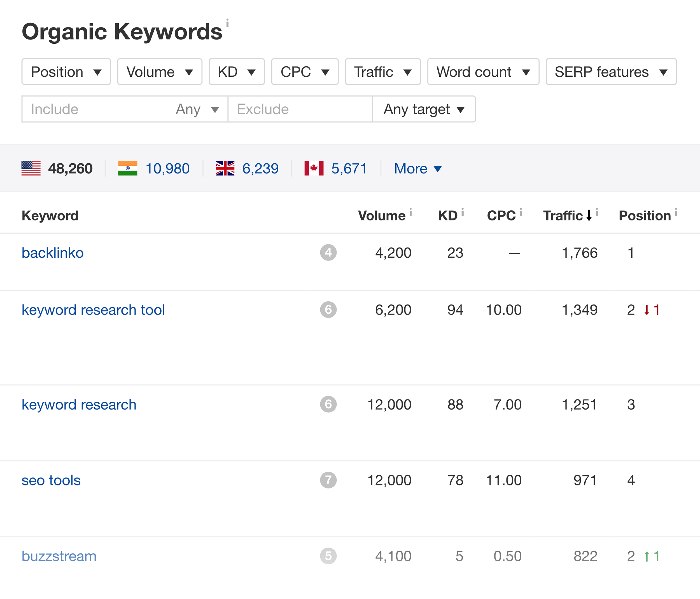Select the United States flag icon

(x=31, y=168)
